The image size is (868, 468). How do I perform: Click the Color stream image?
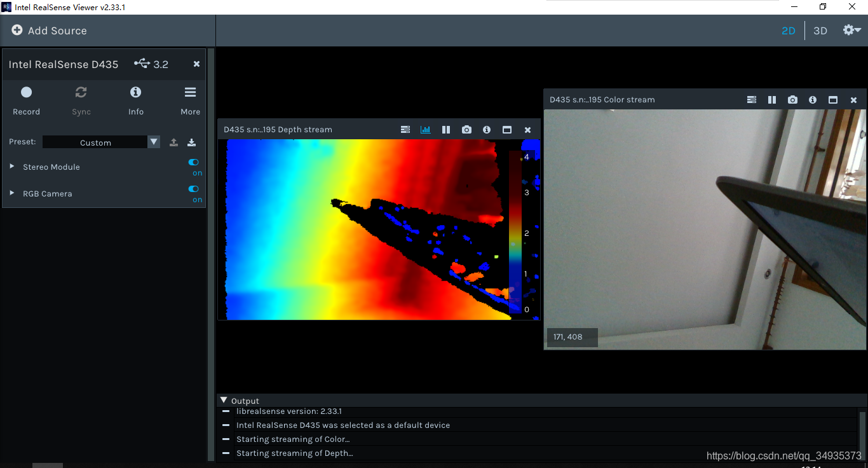[x=705, y=229]
